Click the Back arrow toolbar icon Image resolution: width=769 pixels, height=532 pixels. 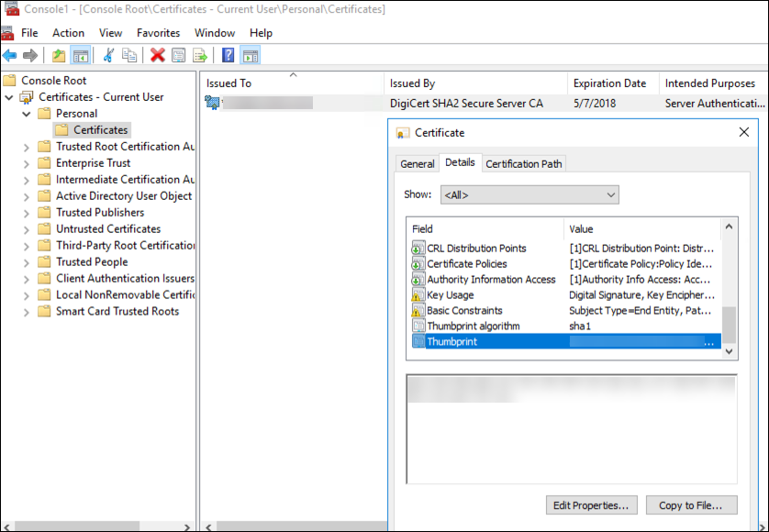coord(10,55)
